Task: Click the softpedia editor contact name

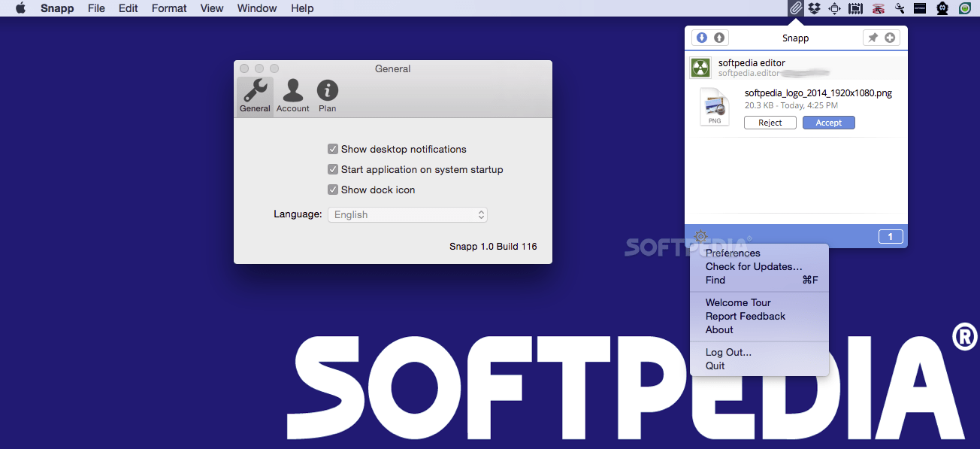Action: (x=752, y=63)
